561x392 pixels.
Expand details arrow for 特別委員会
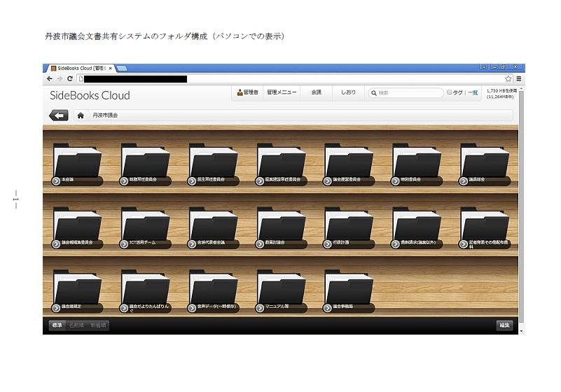click(x=395, y=181)
